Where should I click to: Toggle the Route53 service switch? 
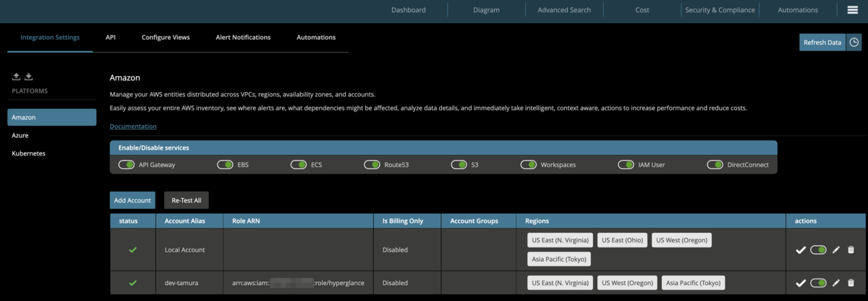(373, 165)
